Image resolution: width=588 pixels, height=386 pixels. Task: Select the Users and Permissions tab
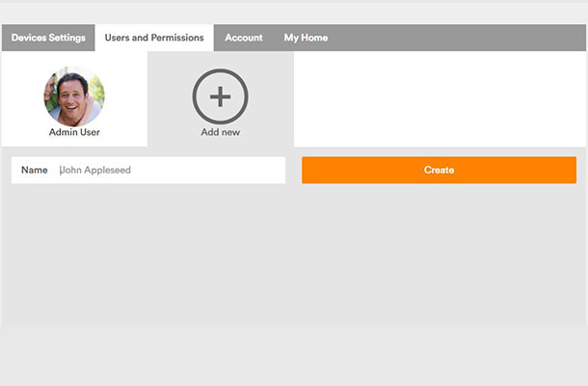(154, 38)
